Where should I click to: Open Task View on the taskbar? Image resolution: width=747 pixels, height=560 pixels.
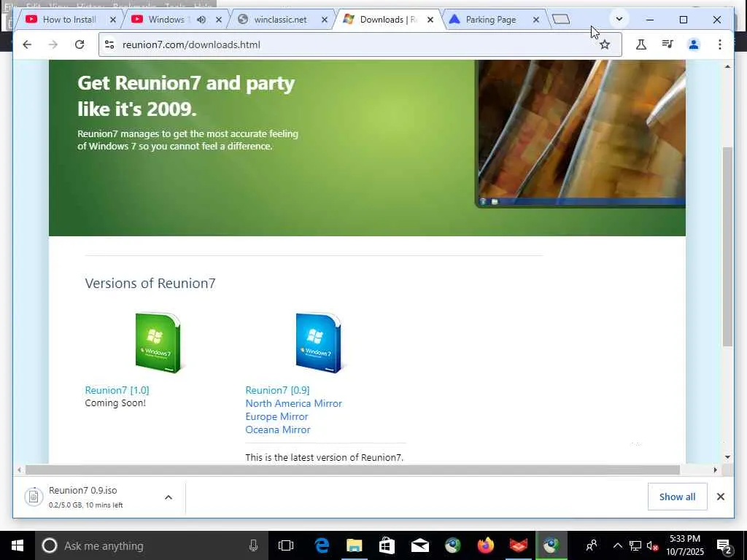(286, 545)
